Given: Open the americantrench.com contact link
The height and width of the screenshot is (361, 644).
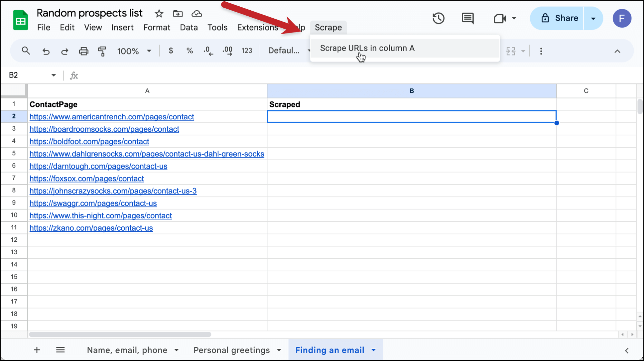Looking at the screenshot, I should pyautogui.click(x=112, y=117).
